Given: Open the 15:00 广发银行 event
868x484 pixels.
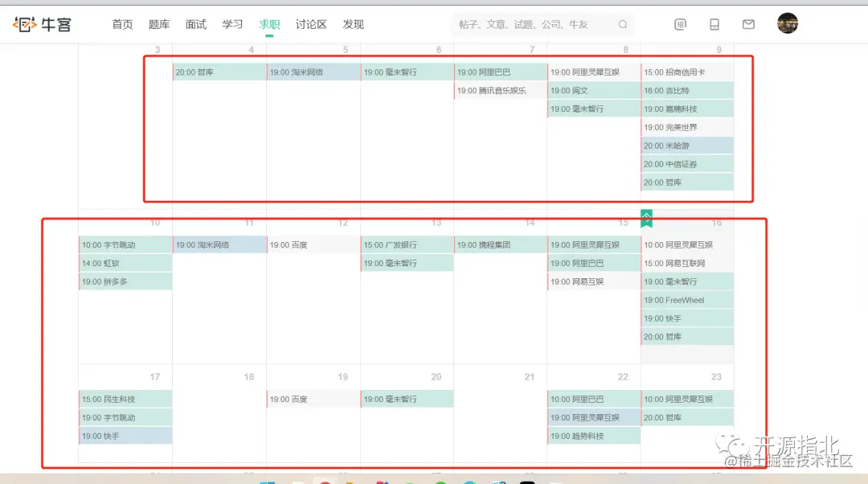Looking at the screenshot, I should point(407,244).
